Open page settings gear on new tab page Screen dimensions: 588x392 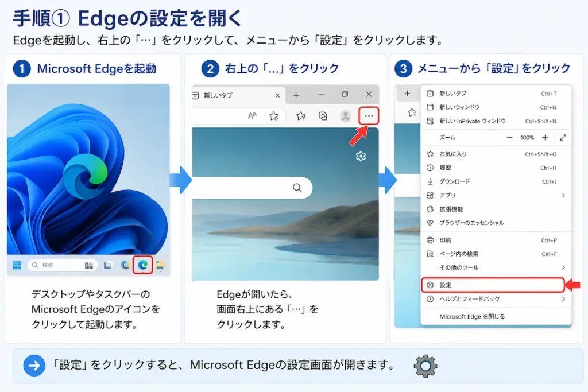361,156
